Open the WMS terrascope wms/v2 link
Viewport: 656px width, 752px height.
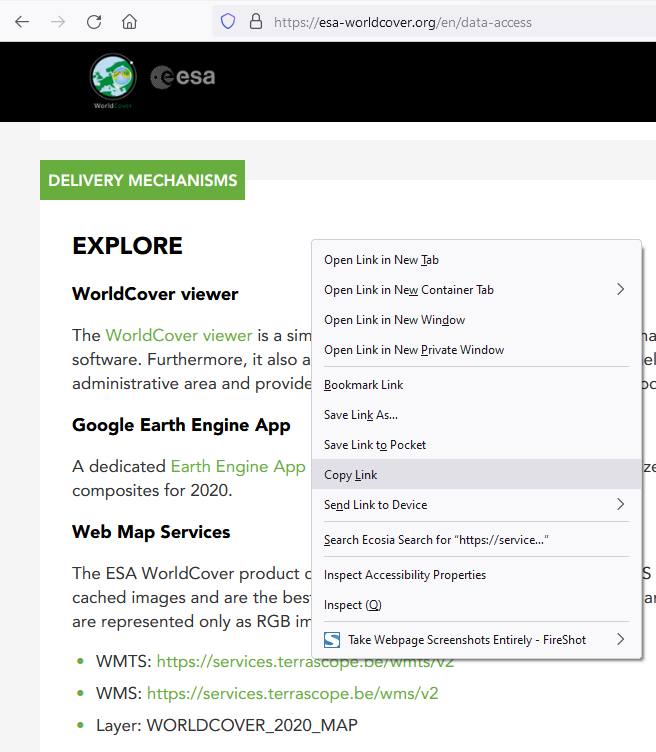click(293, 693)
